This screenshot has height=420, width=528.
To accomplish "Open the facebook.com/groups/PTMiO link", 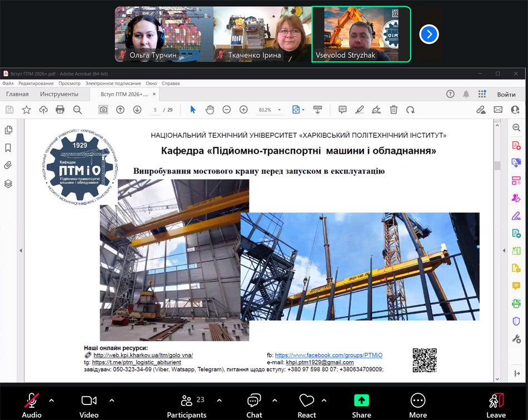I will pyautogui.click(x=328, y=355).
